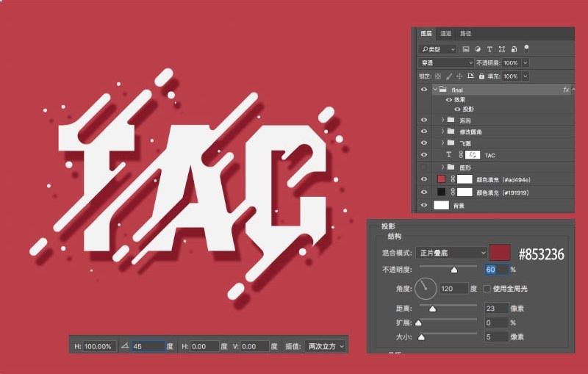Click link icon on TAC layer

461,154
